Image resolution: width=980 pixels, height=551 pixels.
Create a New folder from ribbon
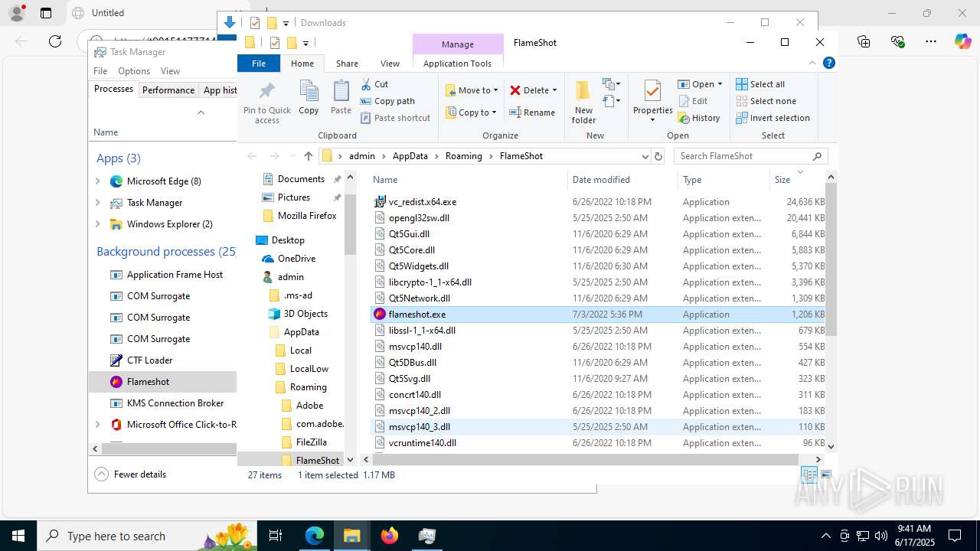pyautogui.click(x=583, y=102)
